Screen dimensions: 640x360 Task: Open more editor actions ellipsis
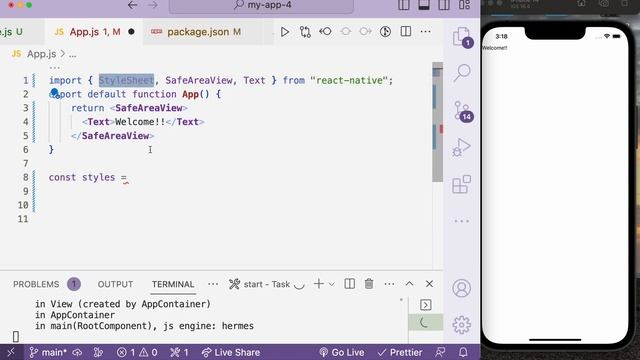[425, 31]
